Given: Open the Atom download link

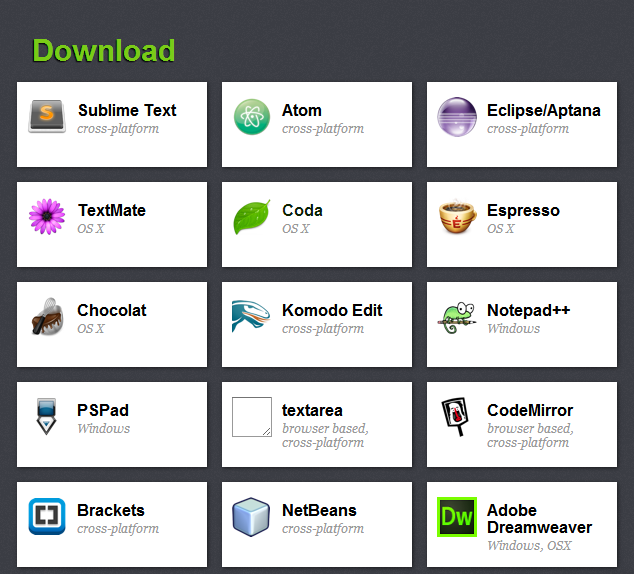Looking at the screenshot, I should click(302, 110).
